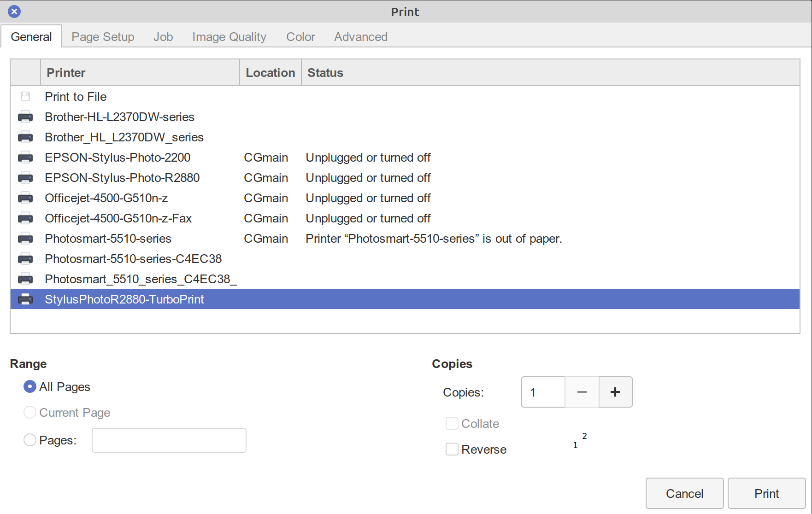812x514 pixels.
Task: Click printer icon beside Brother-HL-L2370DW-series
Action: [25, 117]
